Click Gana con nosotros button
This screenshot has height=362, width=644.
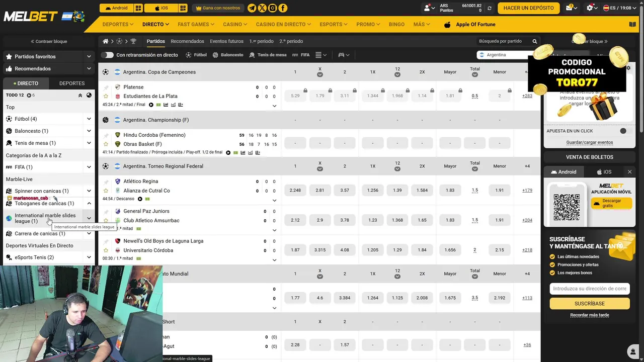218,8
